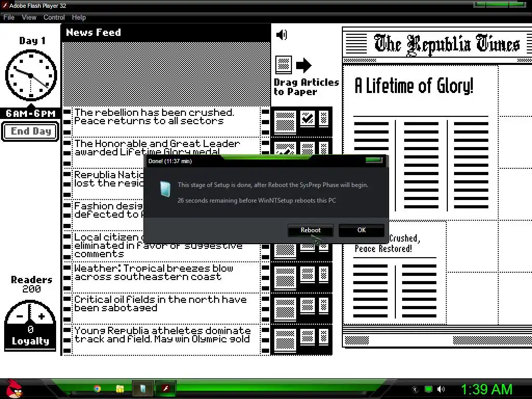The image size is (532, 399).
Task: Switch to Flash Player taskbar item
Action: click(166, 389)
